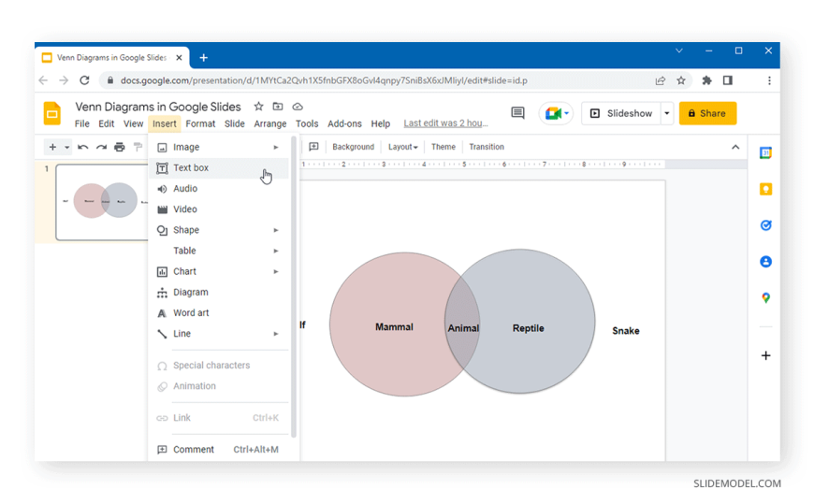Screen dimensions: 814x504
Task: Expand the Image submenu arrow
Action: (x=276, y=148)
